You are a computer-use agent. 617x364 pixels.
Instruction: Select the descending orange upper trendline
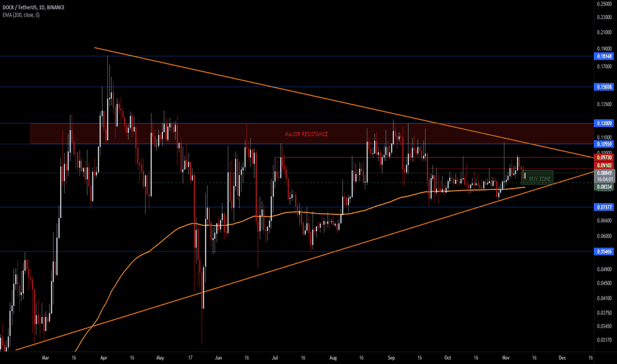coord(344,103)
